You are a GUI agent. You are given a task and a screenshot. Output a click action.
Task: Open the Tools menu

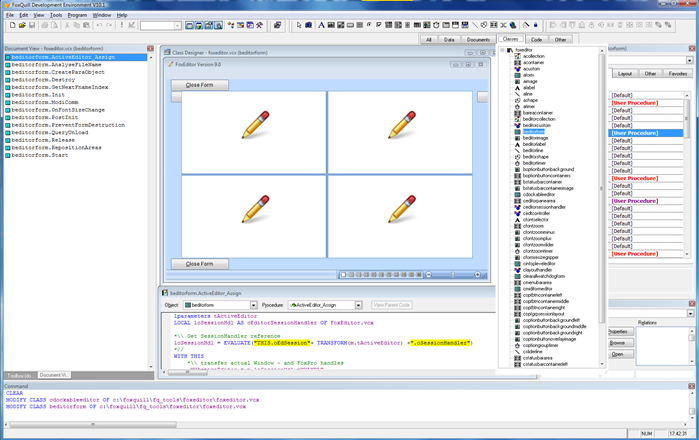(x=55, y=16)
